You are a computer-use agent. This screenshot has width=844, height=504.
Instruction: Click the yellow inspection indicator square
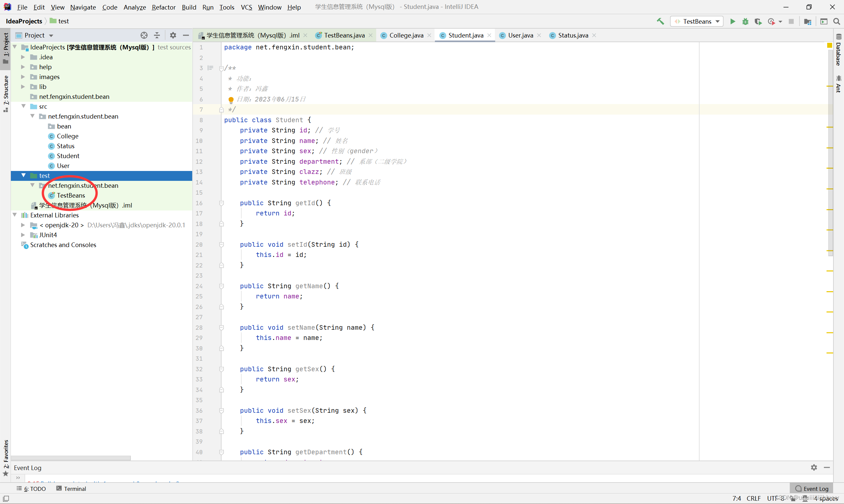pos(829,45)
